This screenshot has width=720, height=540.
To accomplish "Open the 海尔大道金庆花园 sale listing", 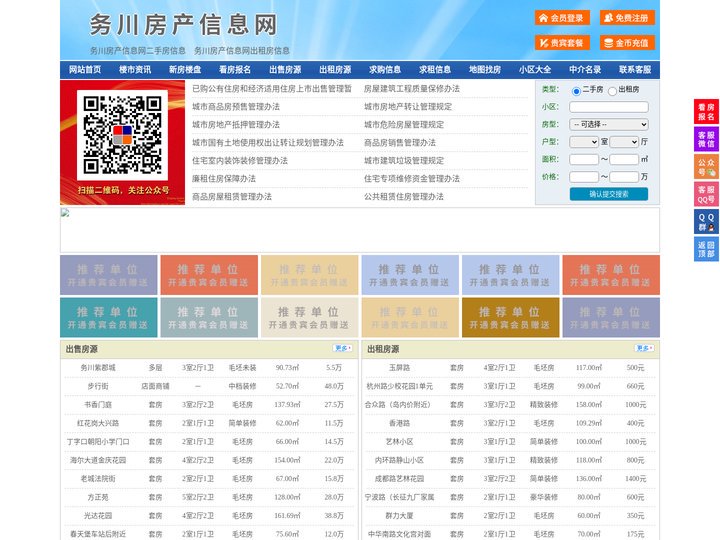I will click(98, 460).
